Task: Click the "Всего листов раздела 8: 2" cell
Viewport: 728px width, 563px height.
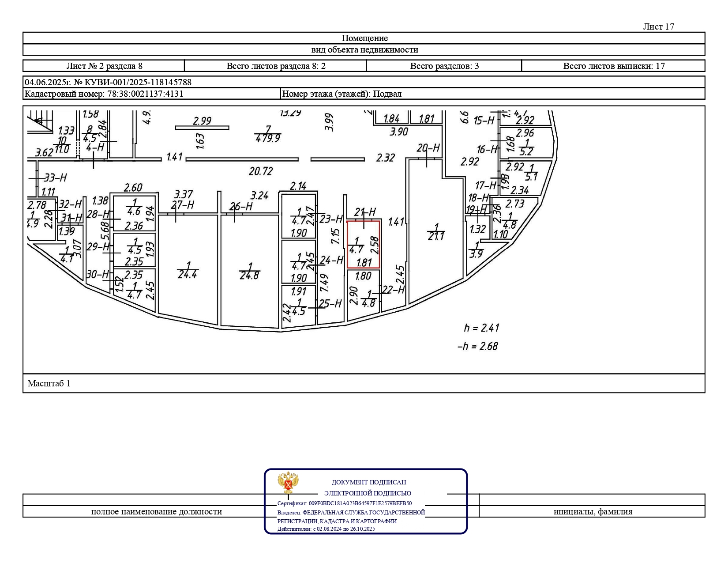Action: pyautogui.click(x=276, y=66)
